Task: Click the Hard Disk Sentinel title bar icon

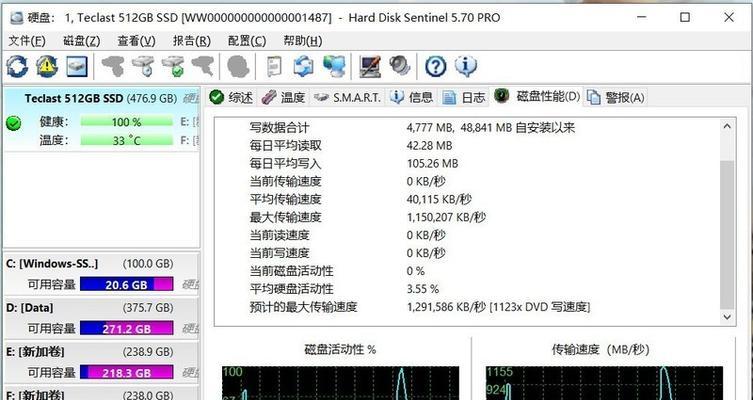Action: [17, 18]
